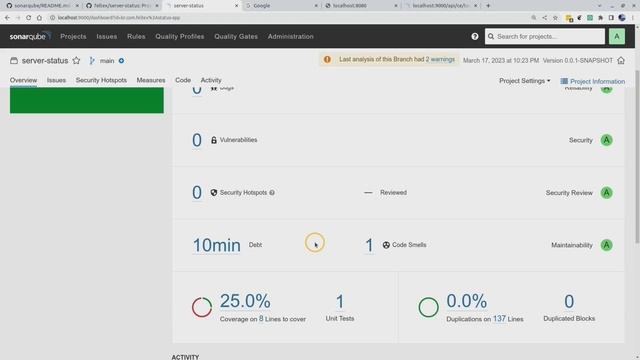This screenshot has width=640, height=360.
Task: Click the green quality gate status box
Action: pos(87,100)
